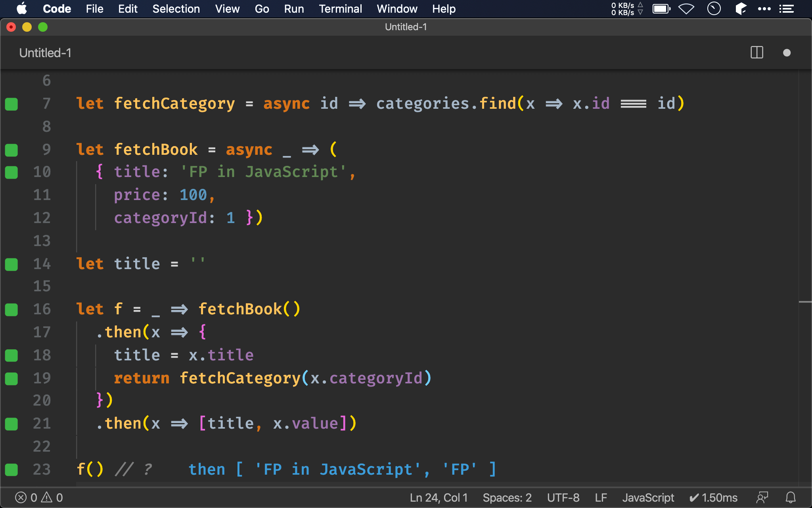The height and width of the screenshot is (508, 812).
Task: Select JavaScript language mode in status bar
Action: point(648,497)
